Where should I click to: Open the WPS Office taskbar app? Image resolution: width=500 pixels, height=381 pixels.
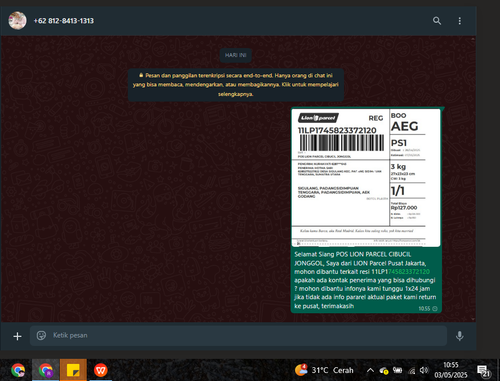tap(101, 370)
